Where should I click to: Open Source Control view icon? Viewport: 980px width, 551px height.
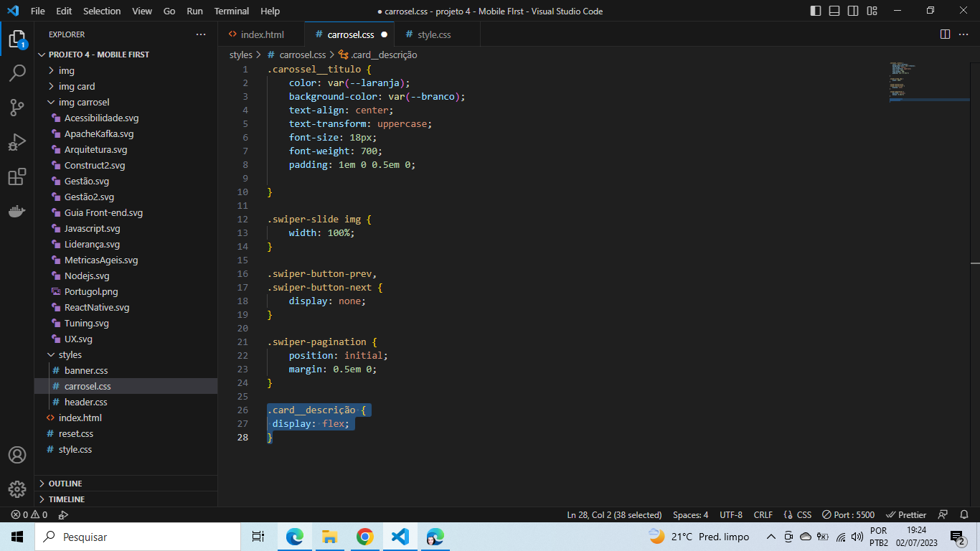pyautogui.click(x=17, y=108)
